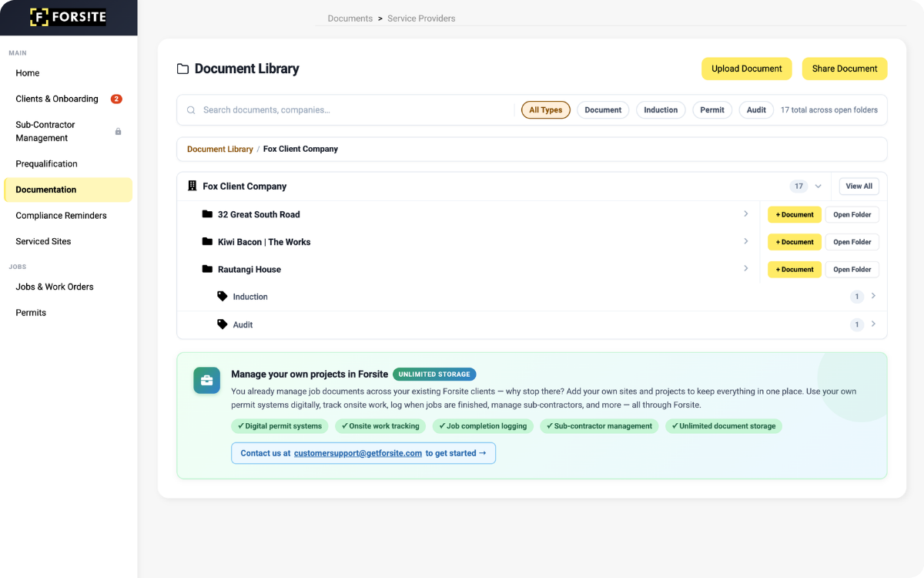This screenshot has width=924, height=578.
Task: Expand the Induction row chevron
Action: pyautogui.click(x=873, y=297)
